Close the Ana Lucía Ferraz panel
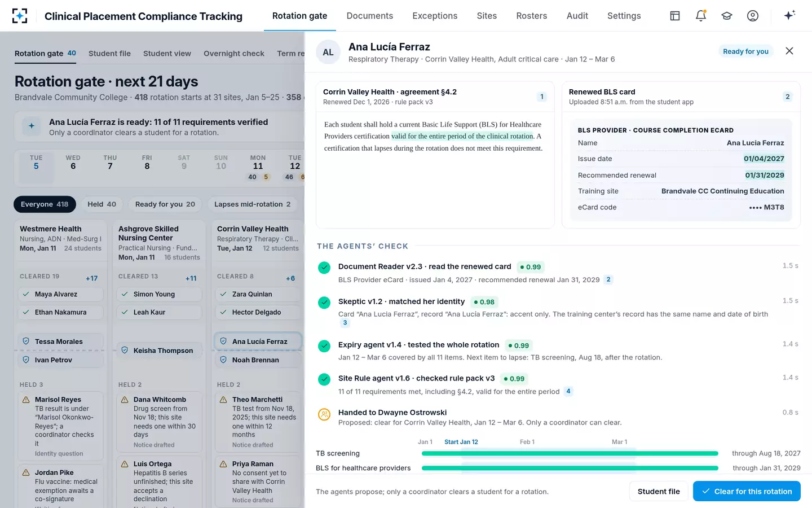Image resolution: width=812 pixels, height=508 pixels. point(789,51)
